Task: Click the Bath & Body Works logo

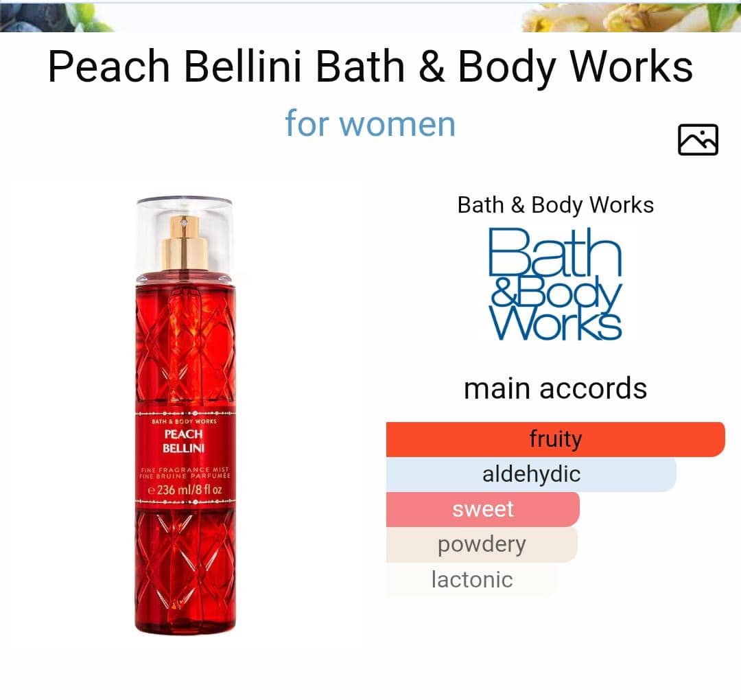Action: tap(555, 283)
